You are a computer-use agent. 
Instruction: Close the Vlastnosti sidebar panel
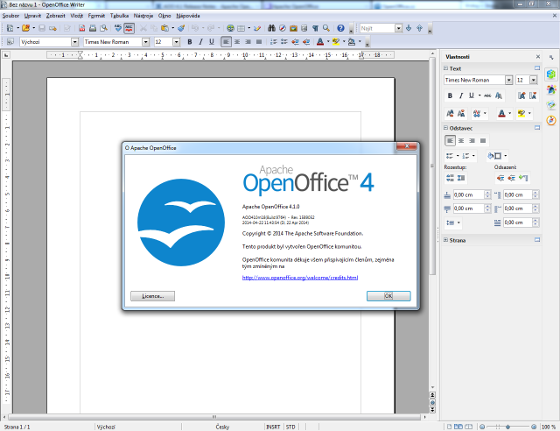coord(538,57)
